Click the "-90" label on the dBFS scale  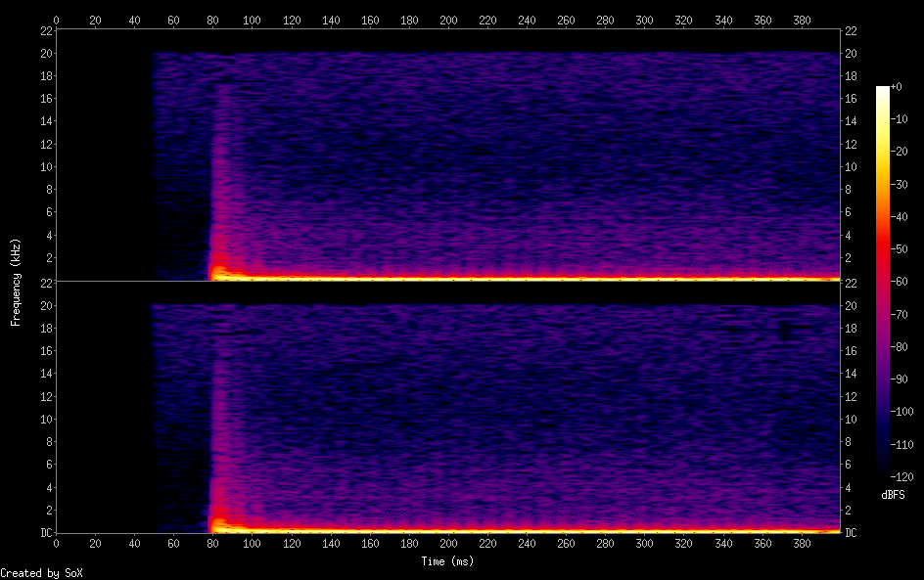coord(900,379)
